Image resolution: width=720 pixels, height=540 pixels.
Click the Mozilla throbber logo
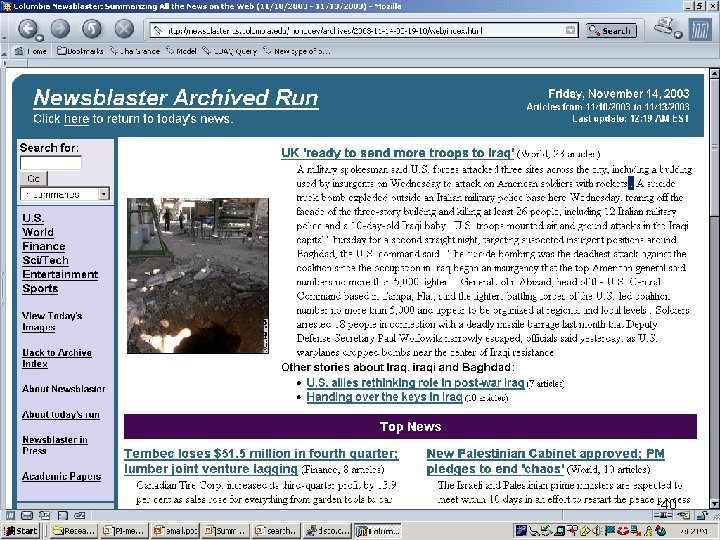[x=699, y=30]
